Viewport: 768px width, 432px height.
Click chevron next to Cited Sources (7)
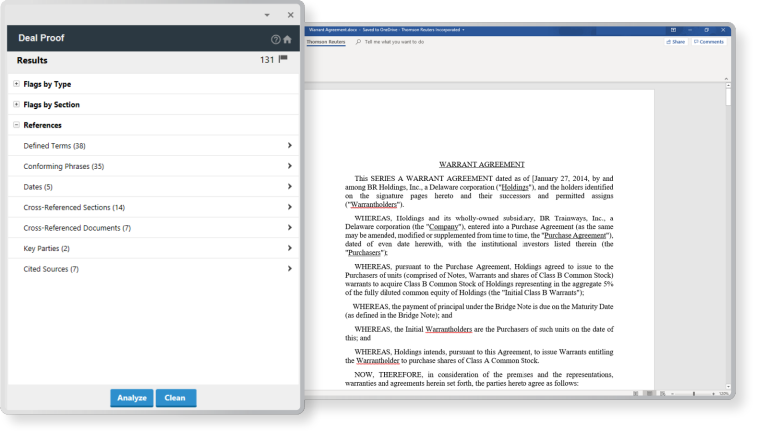tap(289, 269)
